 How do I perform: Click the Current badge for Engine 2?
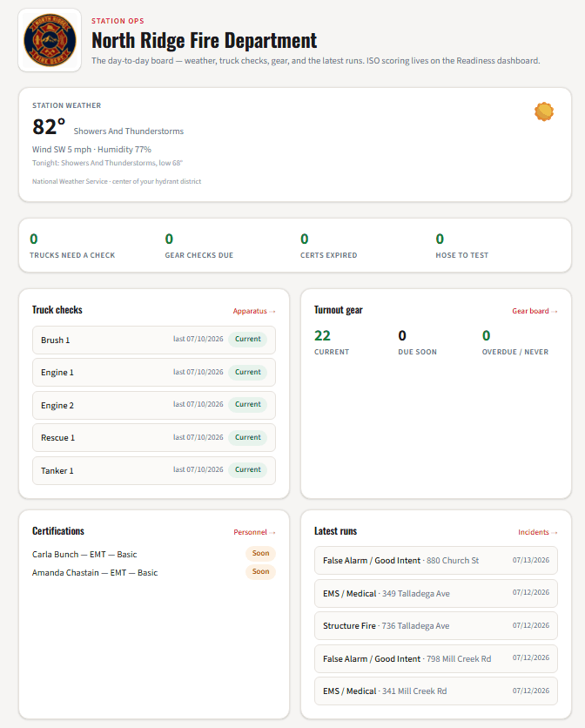click(x=247, y=404)
